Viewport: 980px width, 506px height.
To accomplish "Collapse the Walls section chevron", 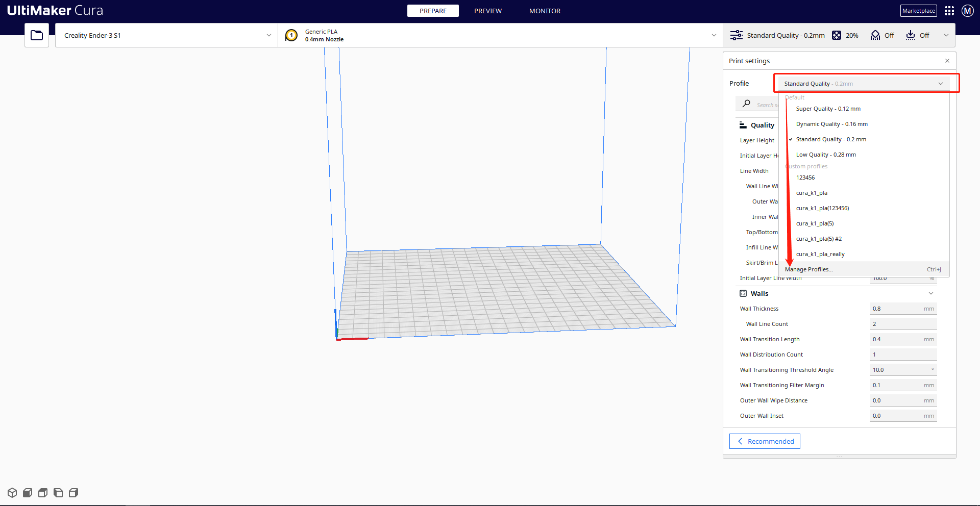I will pos(931,293).
